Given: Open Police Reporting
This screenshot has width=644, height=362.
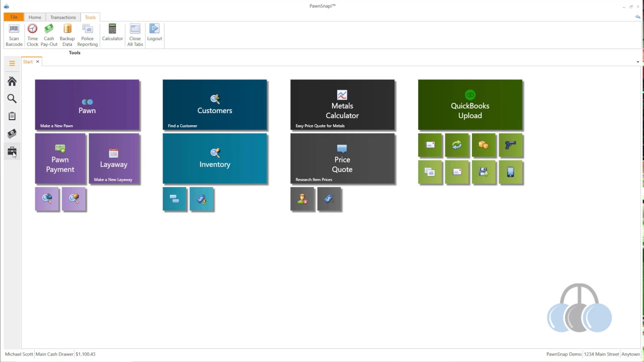Looking at the screenshot, I should pos(87,35).
